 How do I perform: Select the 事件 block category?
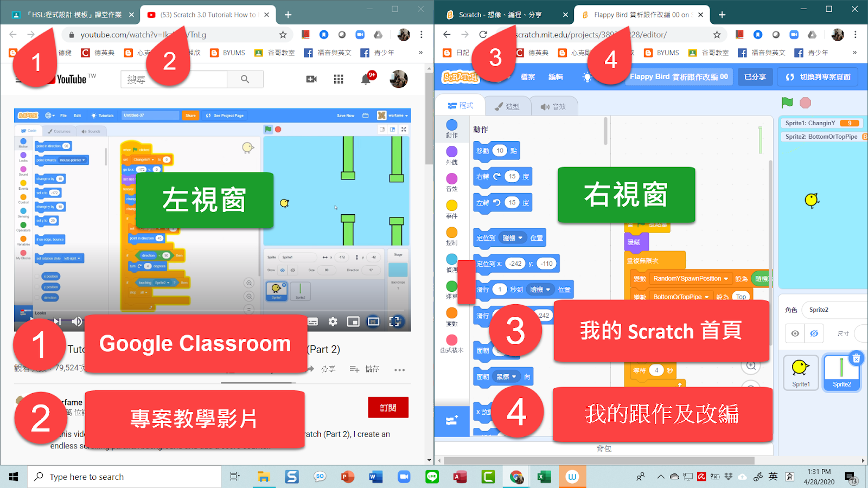tap(452, 209)
